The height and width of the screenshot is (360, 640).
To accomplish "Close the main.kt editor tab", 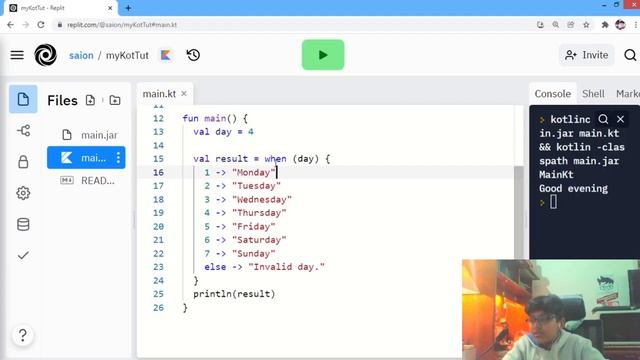I will coord(184,93).
